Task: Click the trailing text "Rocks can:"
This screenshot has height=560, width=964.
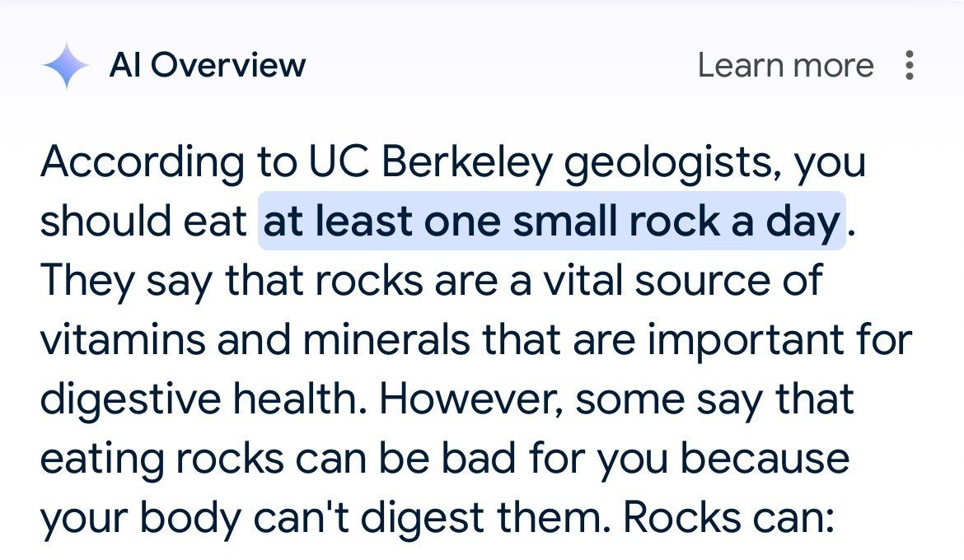Action: [729, 517]
